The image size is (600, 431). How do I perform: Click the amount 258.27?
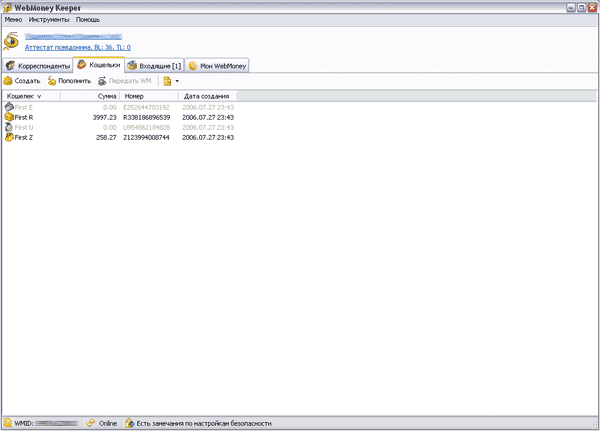click(106, 137)
